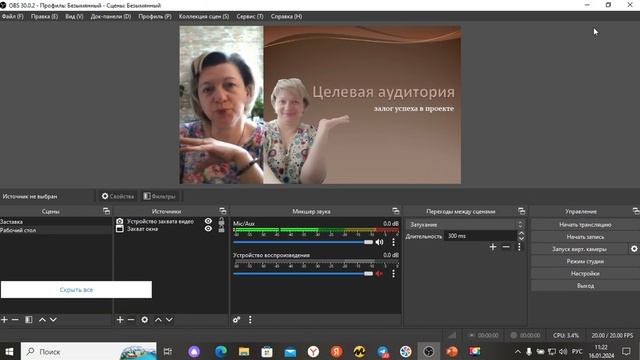Viewport: 640px width, 360px height.
Task: Open the Коллекция сцен menu
Action: [204, 16]
